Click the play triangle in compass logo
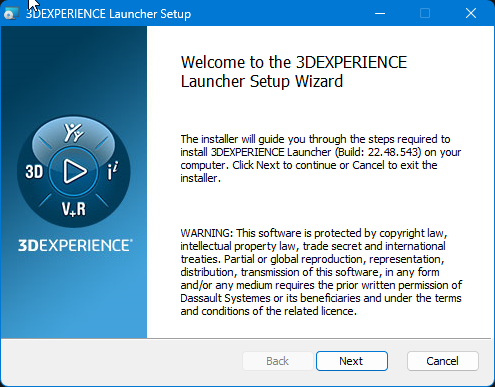 (74, 171)
